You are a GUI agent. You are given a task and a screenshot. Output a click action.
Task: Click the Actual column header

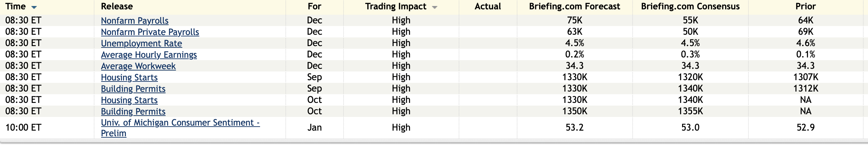(487, 6)
